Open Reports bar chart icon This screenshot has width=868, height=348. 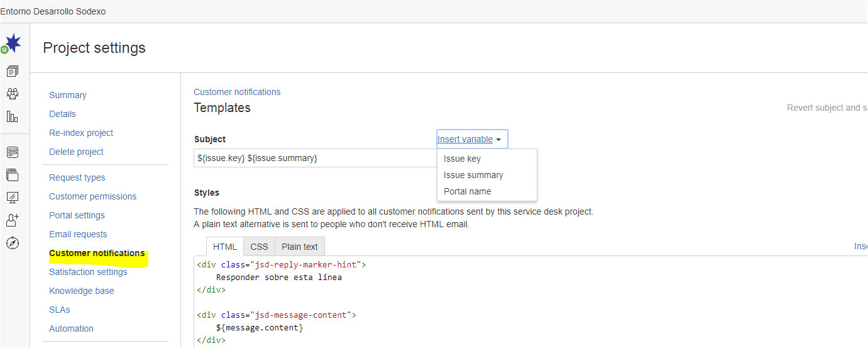click(x=13, y=116)
